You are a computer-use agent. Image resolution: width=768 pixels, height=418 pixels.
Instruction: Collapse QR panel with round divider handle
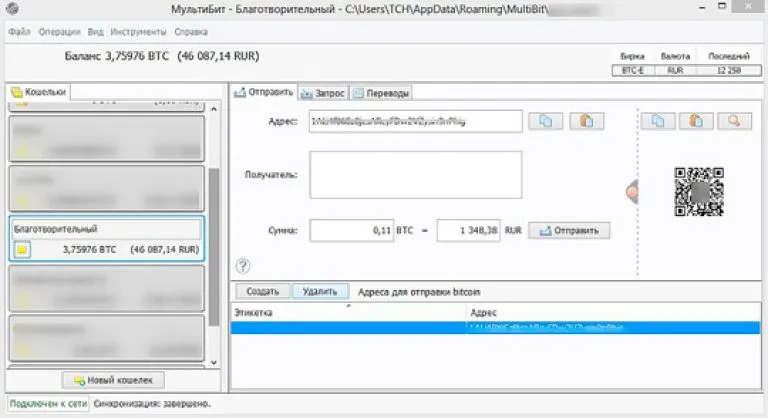click(x=632, y=192)
